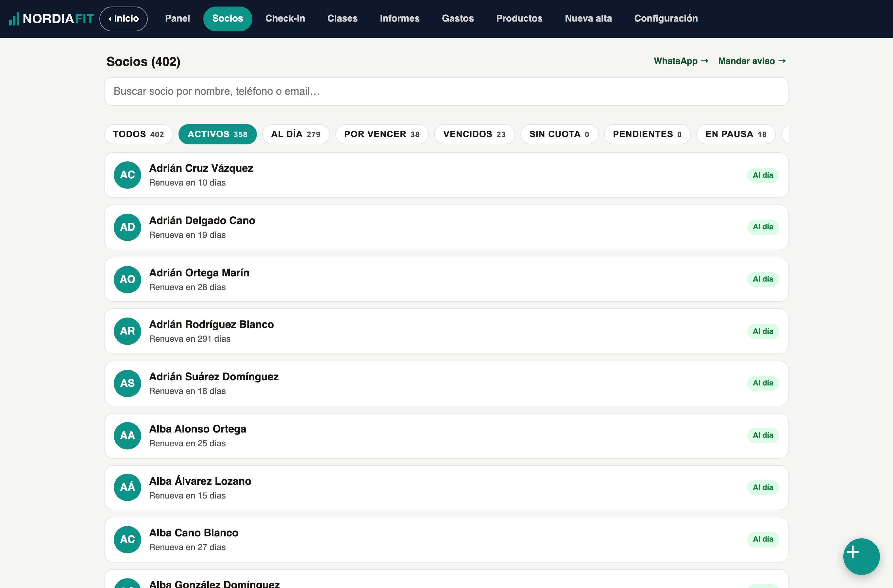Click the AÁ avatar for Alba Álvarez Lozano
This screenshot has width=893, height=588.
point(127,487)
